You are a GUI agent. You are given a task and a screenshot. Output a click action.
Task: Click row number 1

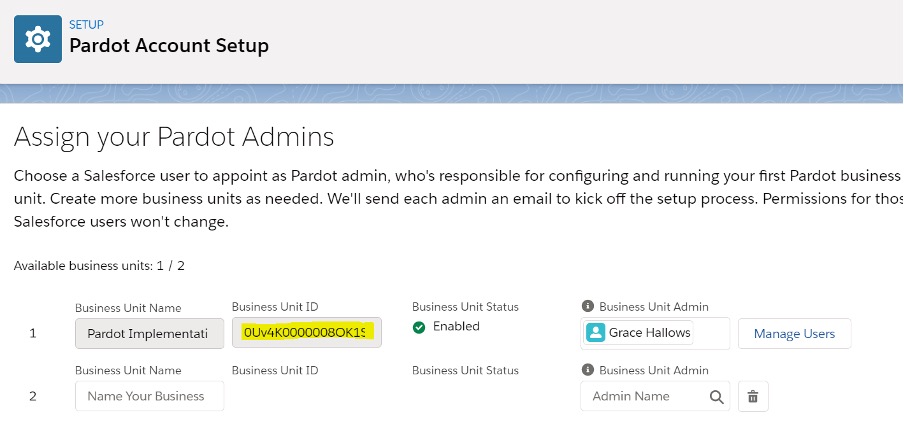pyautogui.click(x=33, y=333)
